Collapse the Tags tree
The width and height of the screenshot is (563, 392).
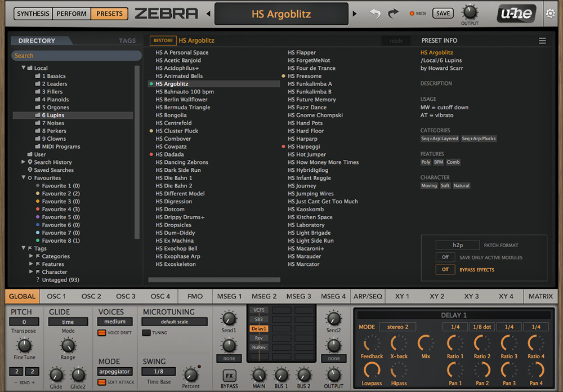[23, 248]
